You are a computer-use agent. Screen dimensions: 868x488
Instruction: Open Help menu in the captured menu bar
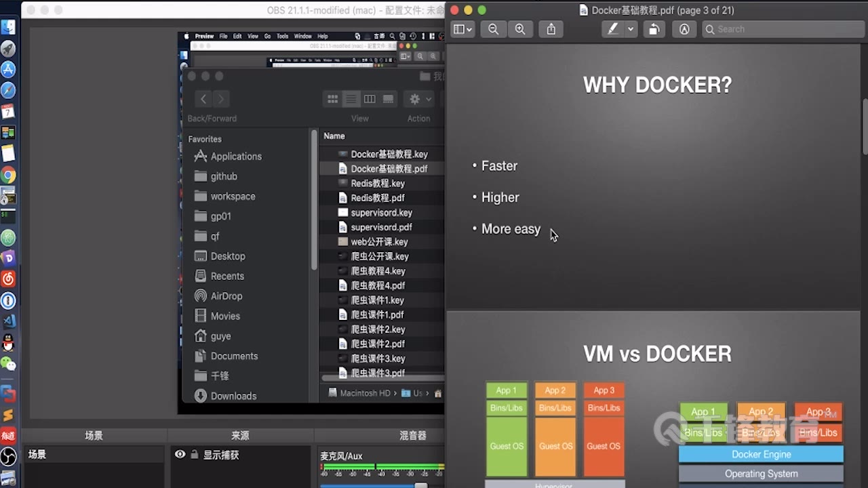pos(323,37)
